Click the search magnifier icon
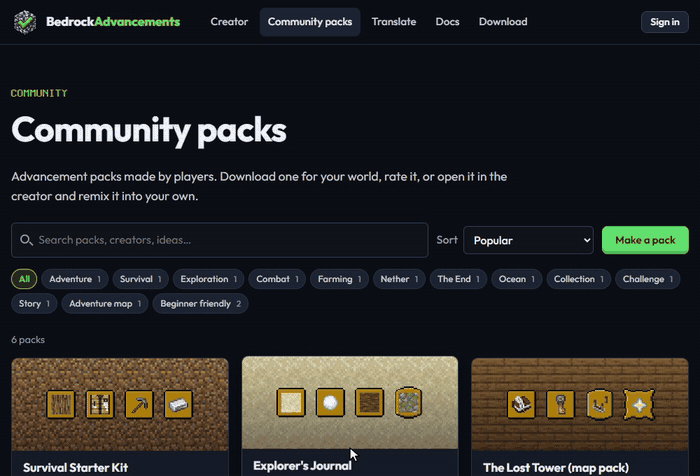This screenshot has height=476, width=700. click(26, 240)
